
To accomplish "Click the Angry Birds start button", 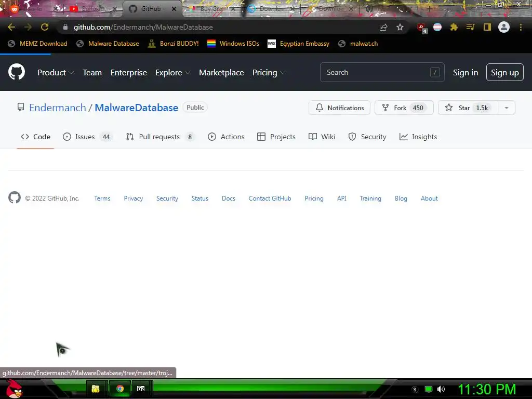I will point(15,389).
